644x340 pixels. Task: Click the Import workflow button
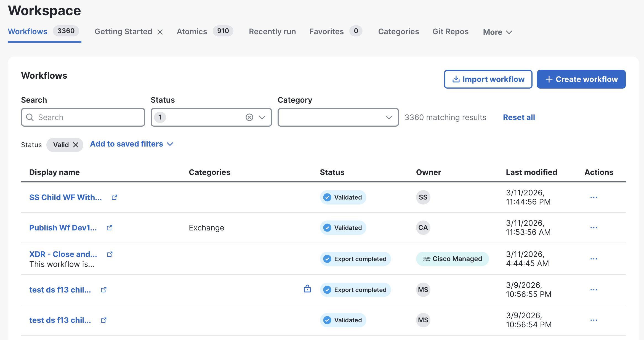point(488,79)
